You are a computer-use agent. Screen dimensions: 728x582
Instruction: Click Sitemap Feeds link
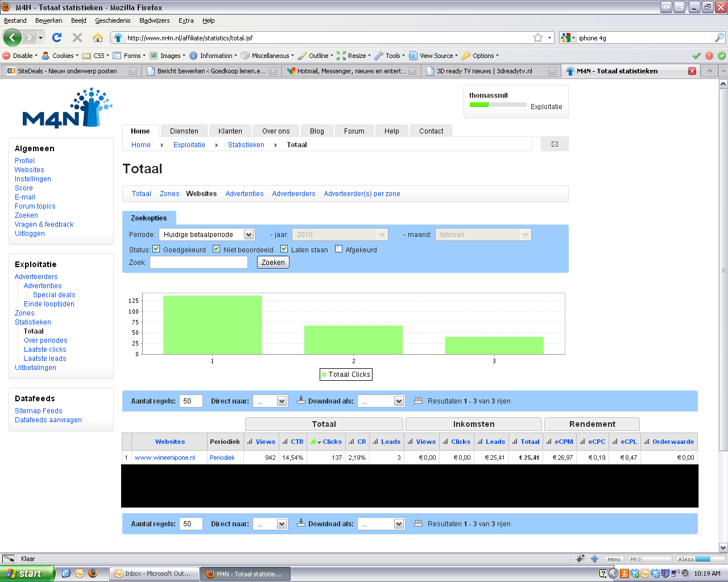click(39, 411)
